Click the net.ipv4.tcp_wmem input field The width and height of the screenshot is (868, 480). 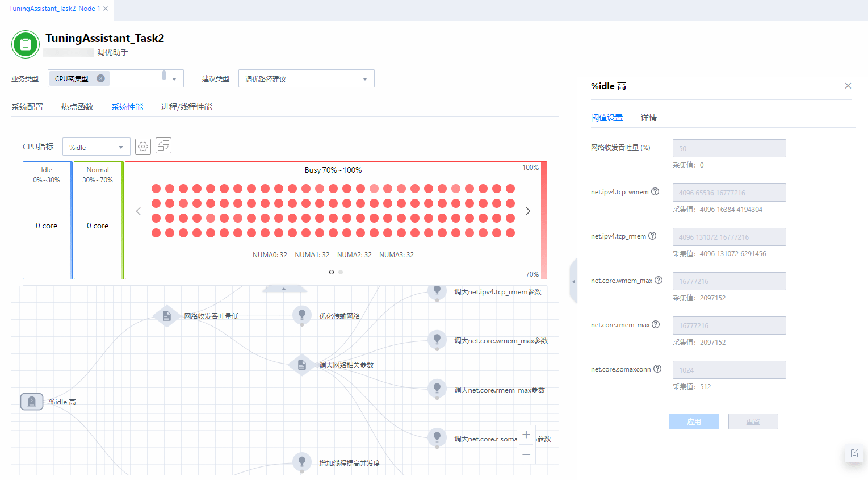click(x=729, y=193)
